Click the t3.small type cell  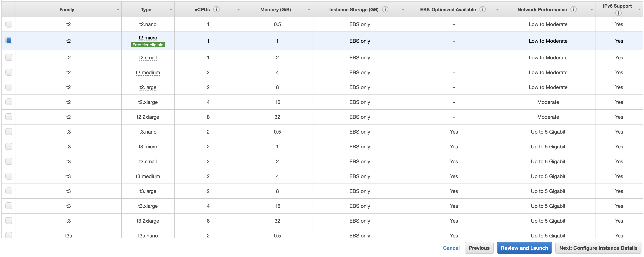coord(148,161)
